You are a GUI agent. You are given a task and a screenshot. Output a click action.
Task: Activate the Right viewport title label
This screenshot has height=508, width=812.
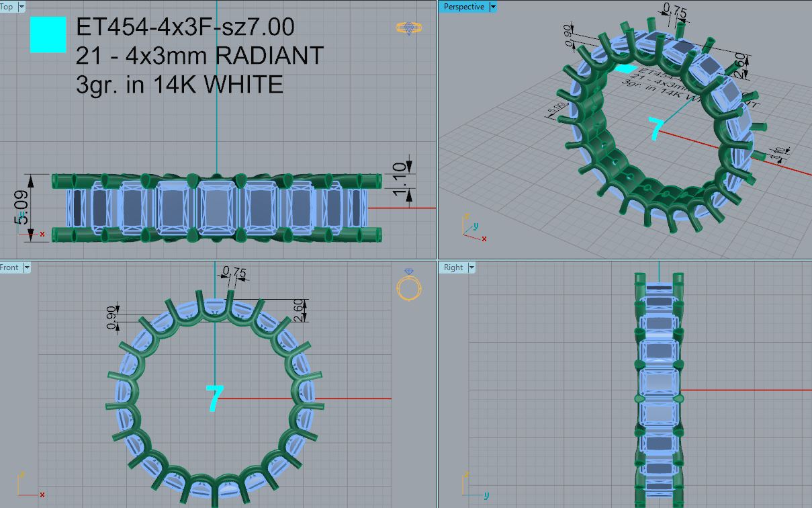coord(453,267)
